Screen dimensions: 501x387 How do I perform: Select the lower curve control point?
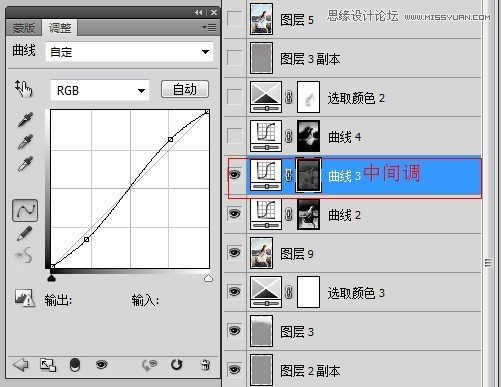coord(86,239)
